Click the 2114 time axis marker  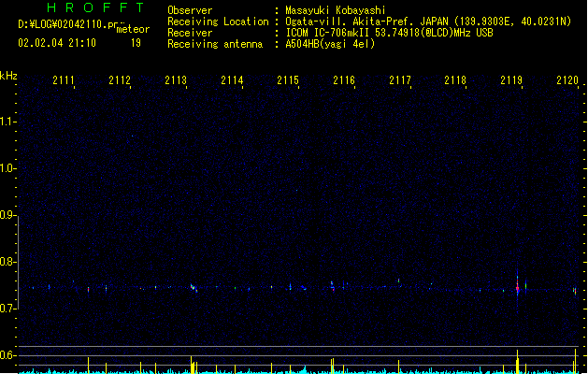point(232,80)
